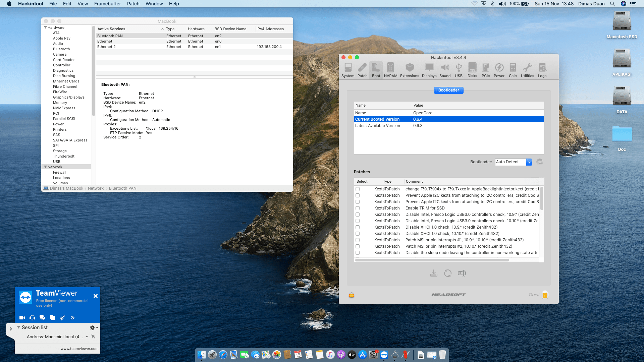
Task: Expand the TeamViewer side panel arrow
Action: coord(10,329)
